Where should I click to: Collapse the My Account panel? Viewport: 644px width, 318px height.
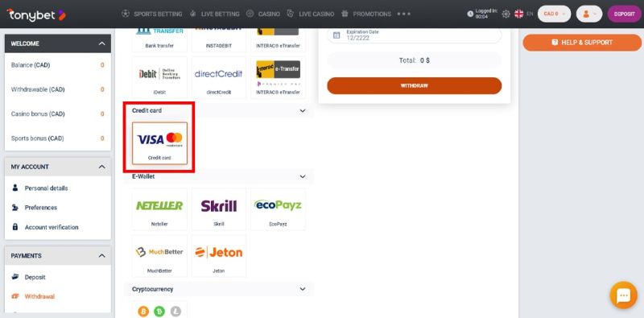(x=102, y=167)
